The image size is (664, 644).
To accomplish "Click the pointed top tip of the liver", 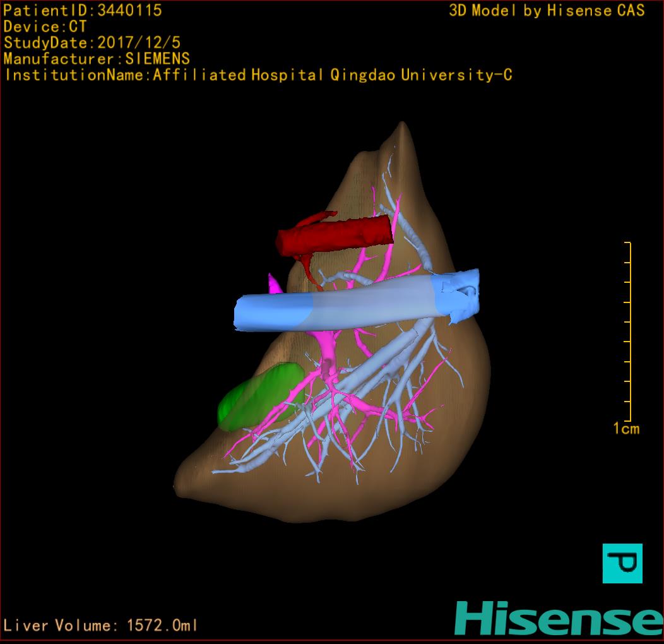I will click(x=401, y=129).
